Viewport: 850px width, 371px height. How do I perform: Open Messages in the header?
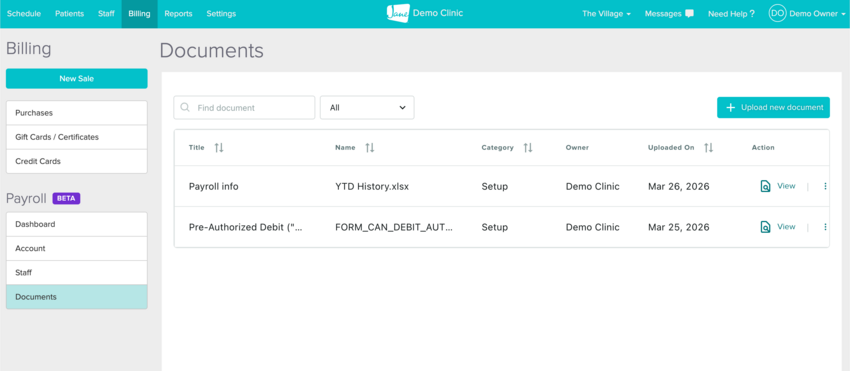pyautogui.click(x=663, y=14)
